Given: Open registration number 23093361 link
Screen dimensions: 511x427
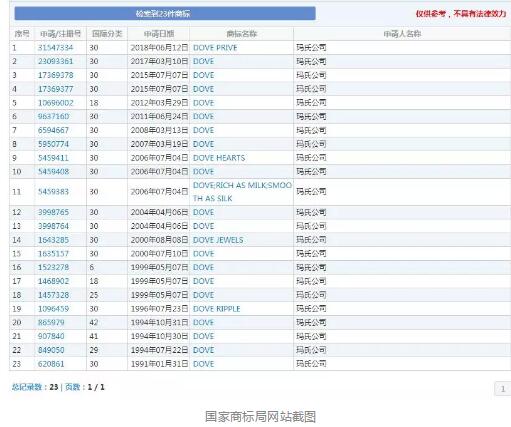Looking at the screenshot, I should 55,61.
